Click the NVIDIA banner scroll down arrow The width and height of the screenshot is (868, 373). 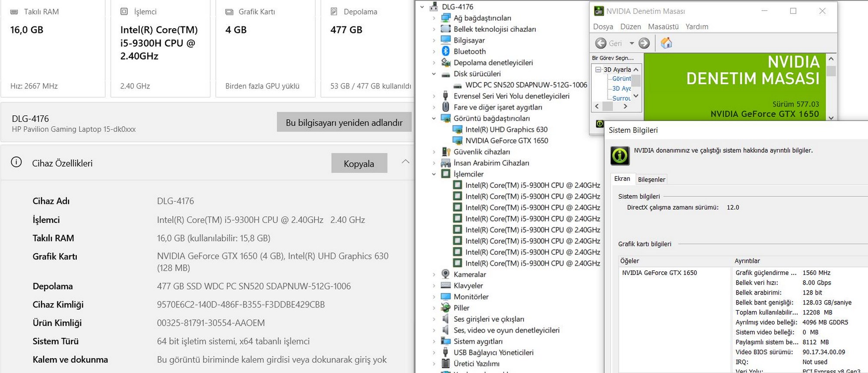tap(831, 118)
